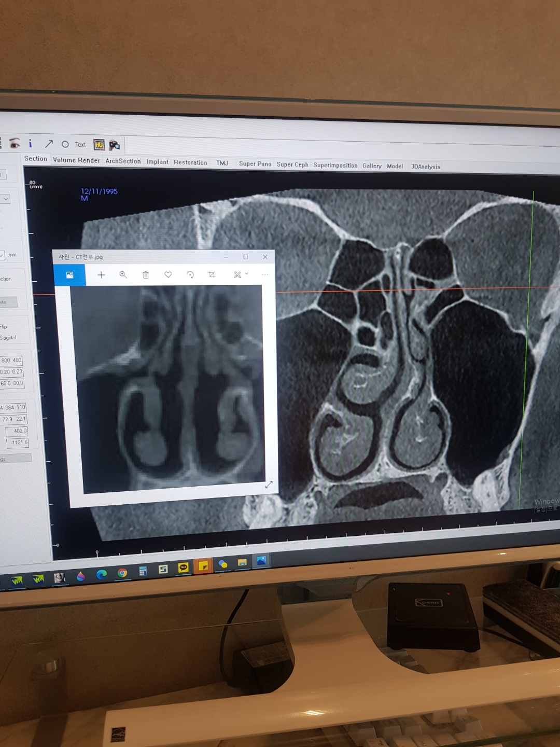Activate the HU measurement tool
Viewport: 560px width, 747px height.
[99, 145]
